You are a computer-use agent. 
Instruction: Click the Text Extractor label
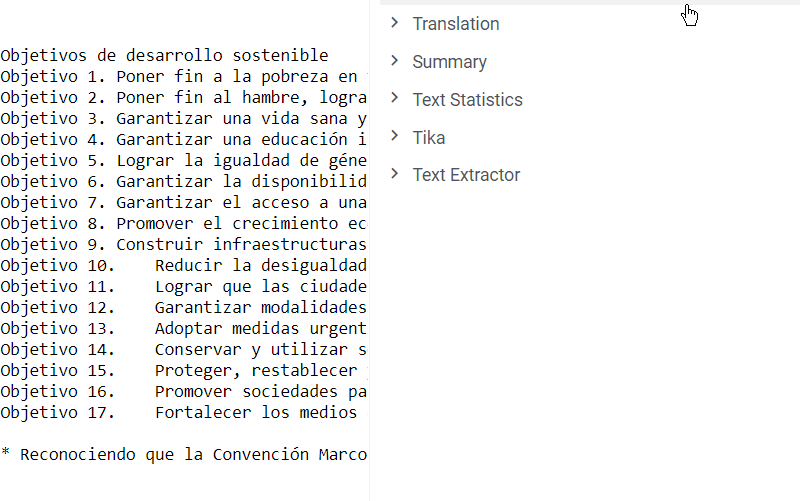tap(466, 175)
